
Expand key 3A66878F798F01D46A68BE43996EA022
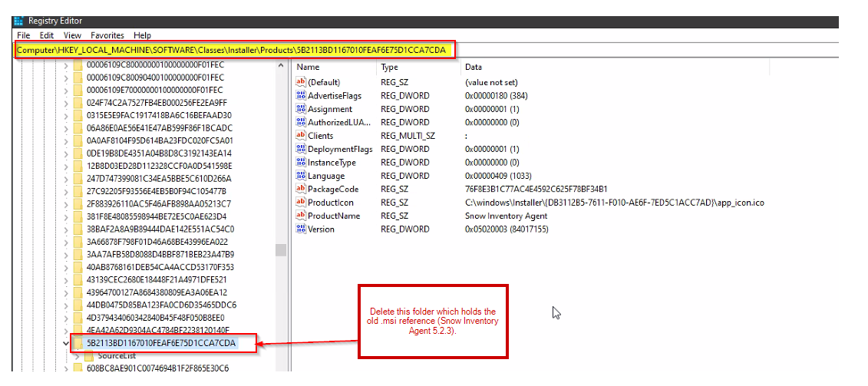(66, 242)
